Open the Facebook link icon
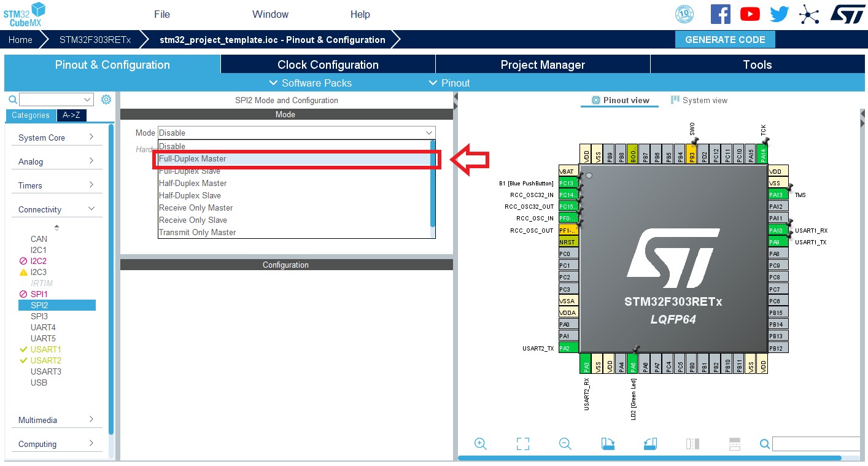This screenshot has width=868, height=466. (x=721, y=14)
